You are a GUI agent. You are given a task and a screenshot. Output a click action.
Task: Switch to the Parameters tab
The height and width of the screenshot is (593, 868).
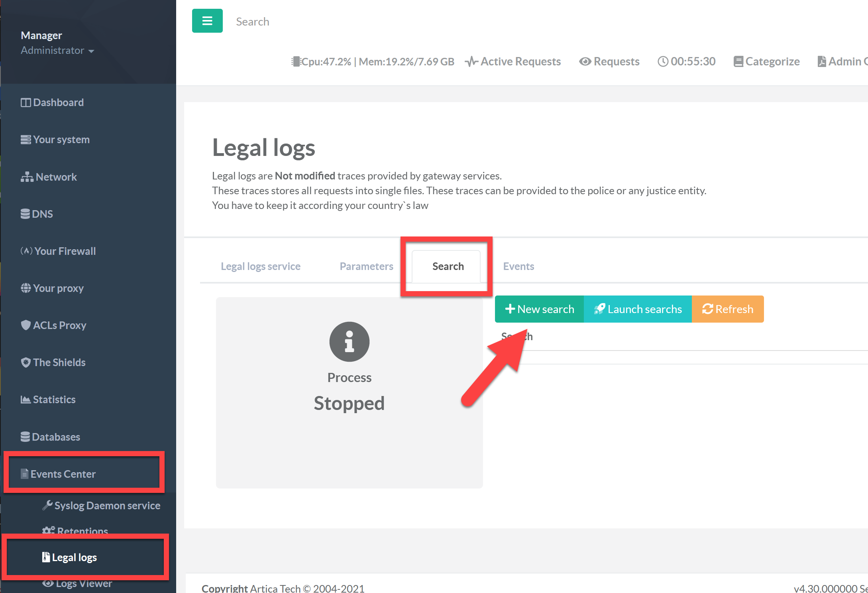(x=366, y=266)
